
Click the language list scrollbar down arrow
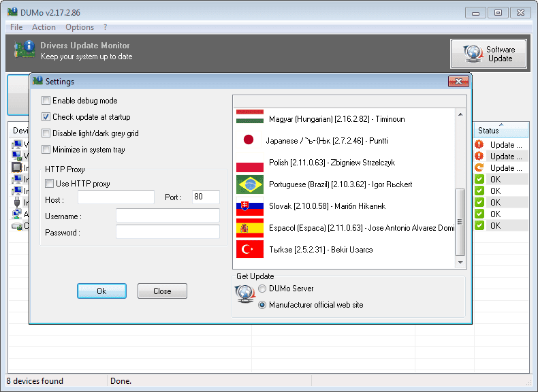click(460, 262)
